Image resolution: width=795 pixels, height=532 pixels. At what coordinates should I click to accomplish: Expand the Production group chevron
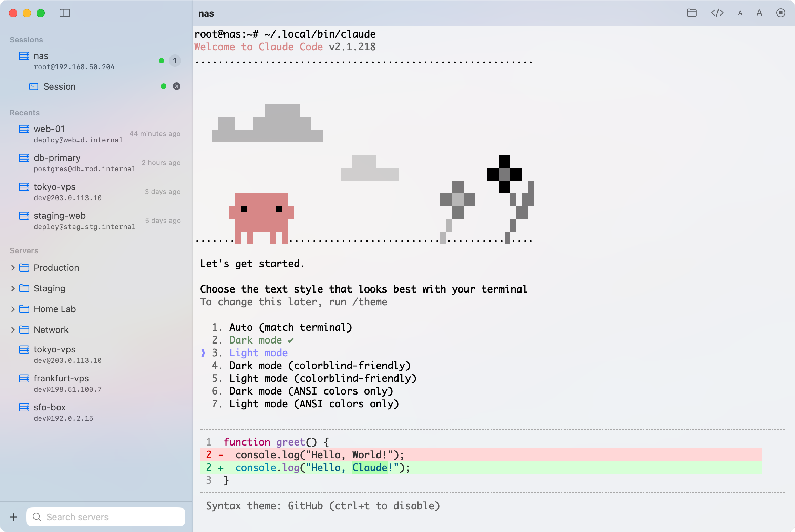13,268
